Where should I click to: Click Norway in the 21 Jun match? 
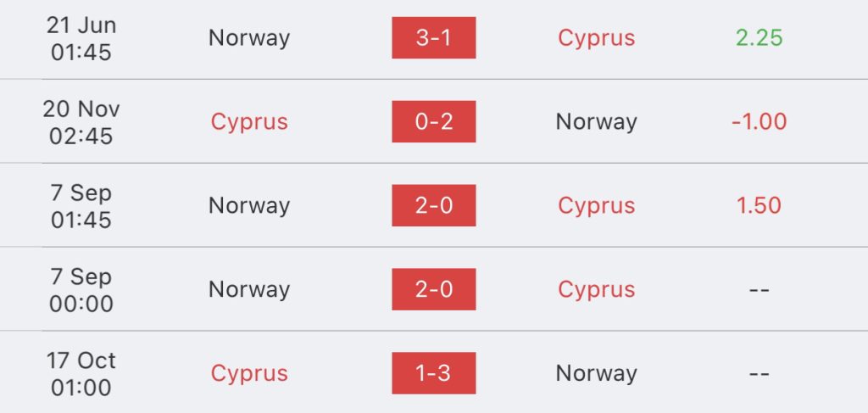[x=249, y=38]
